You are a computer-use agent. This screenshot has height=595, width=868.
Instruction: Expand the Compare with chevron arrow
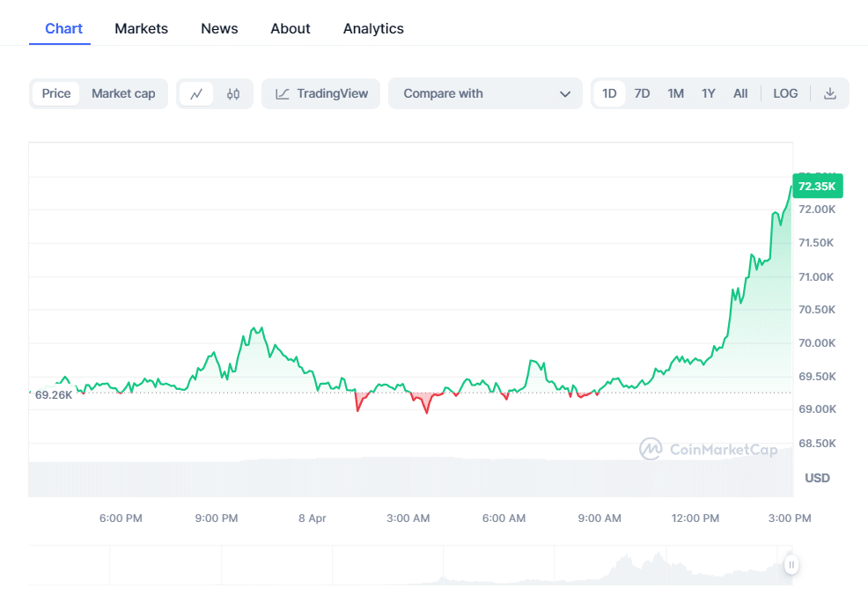click(564, 94)
